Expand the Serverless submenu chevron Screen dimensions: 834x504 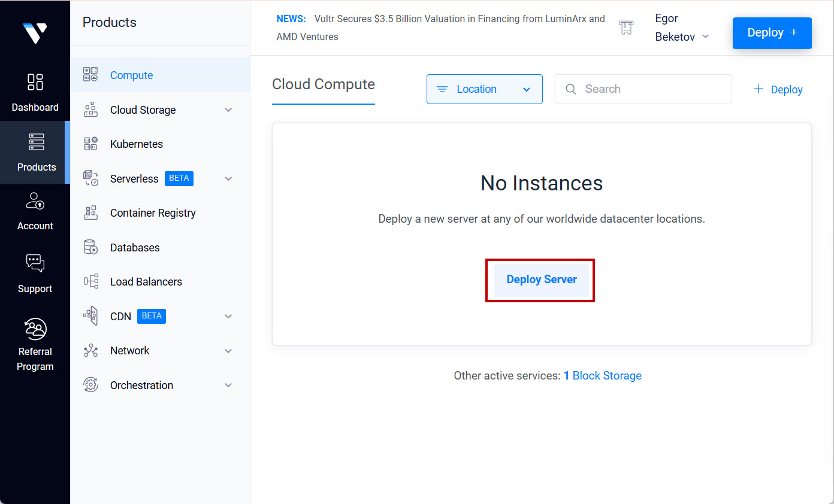228,179
